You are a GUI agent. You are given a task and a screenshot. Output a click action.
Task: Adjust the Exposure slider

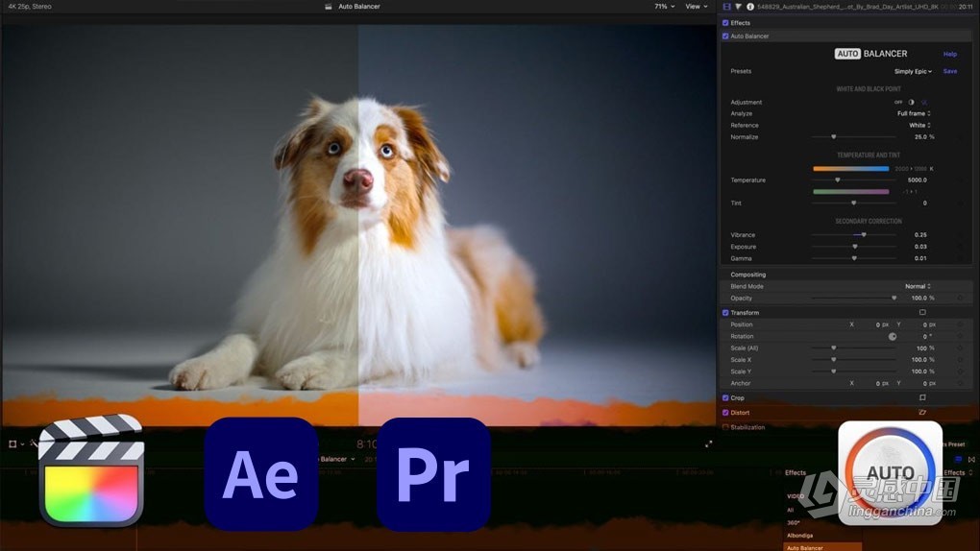pos(854,247)
